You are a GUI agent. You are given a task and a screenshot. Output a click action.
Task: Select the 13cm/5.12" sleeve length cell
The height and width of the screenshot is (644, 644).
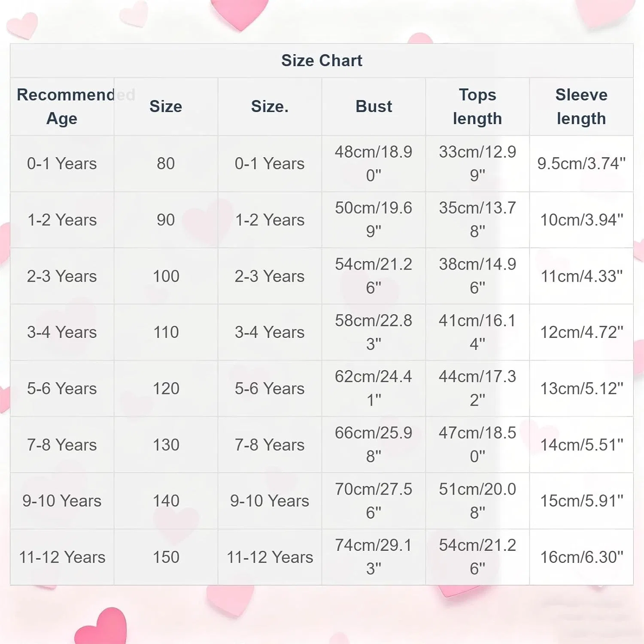point(581,389)
